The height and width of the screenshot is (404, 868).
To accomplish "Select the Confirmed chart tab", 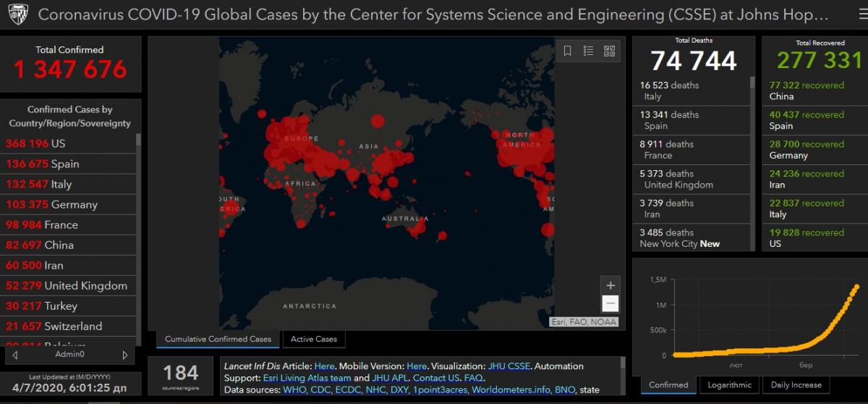I will [668, 385].
